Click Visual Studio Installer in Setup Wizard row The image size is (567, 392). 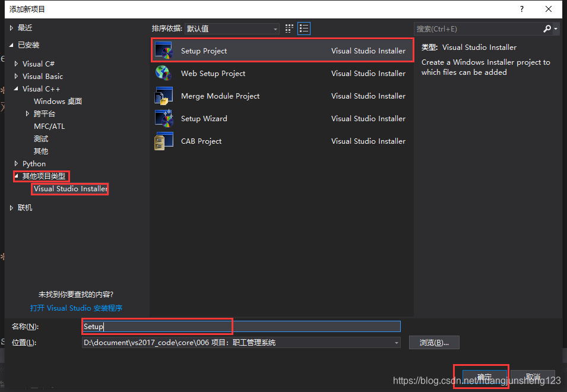[368, 119]
